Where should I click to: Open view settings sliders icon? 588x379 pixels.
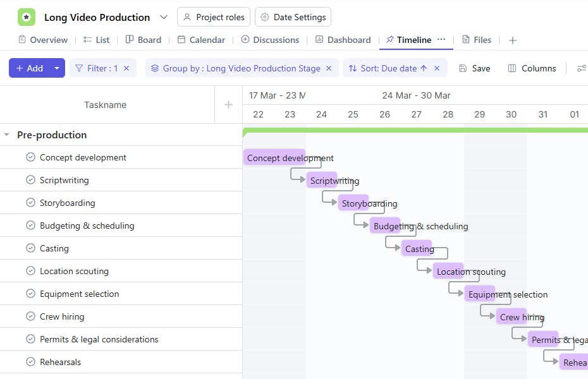[x=581, y=68]
